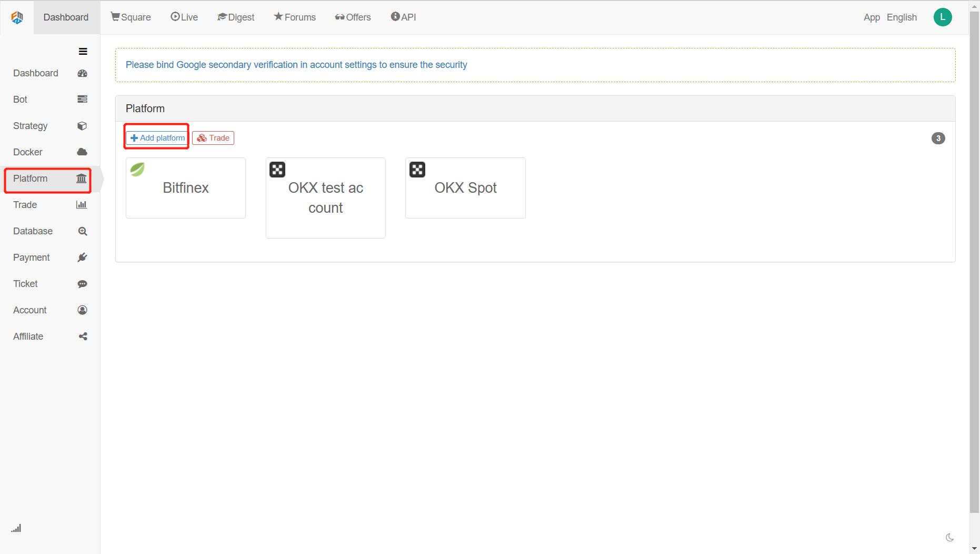Go to Docker in the sidebar

50,152
